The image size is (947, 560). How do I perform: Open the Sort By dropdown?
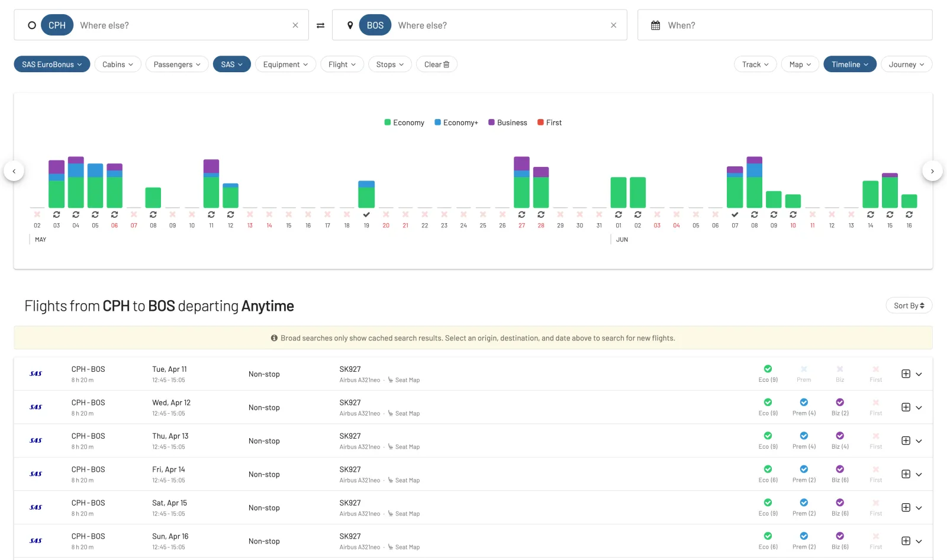point(909,305)
